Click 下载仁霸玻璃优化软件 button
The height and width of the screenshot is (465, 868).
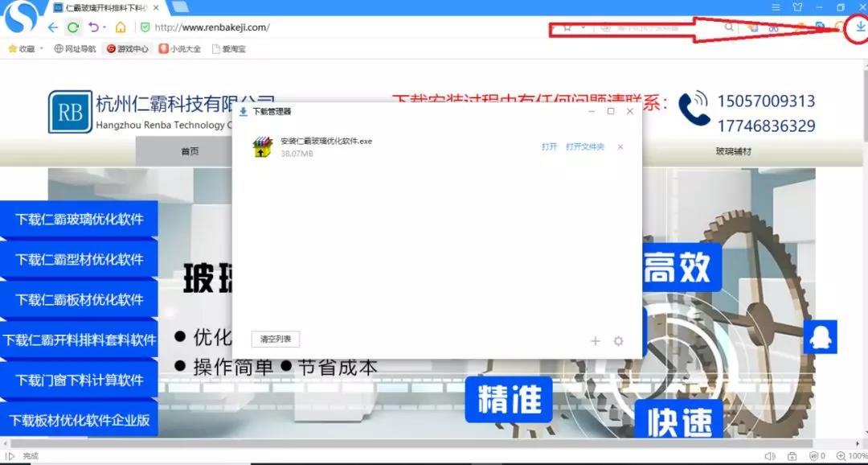79,219
